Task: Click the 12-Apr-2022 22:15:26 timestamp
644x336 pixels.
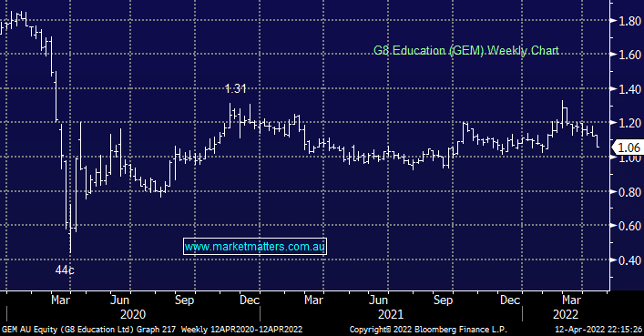Action: click(x=598, y=330)
